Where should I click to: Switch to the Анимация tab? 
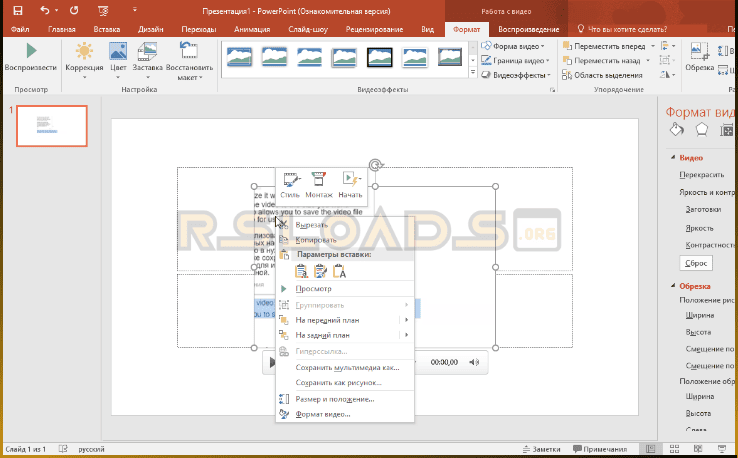252,29
